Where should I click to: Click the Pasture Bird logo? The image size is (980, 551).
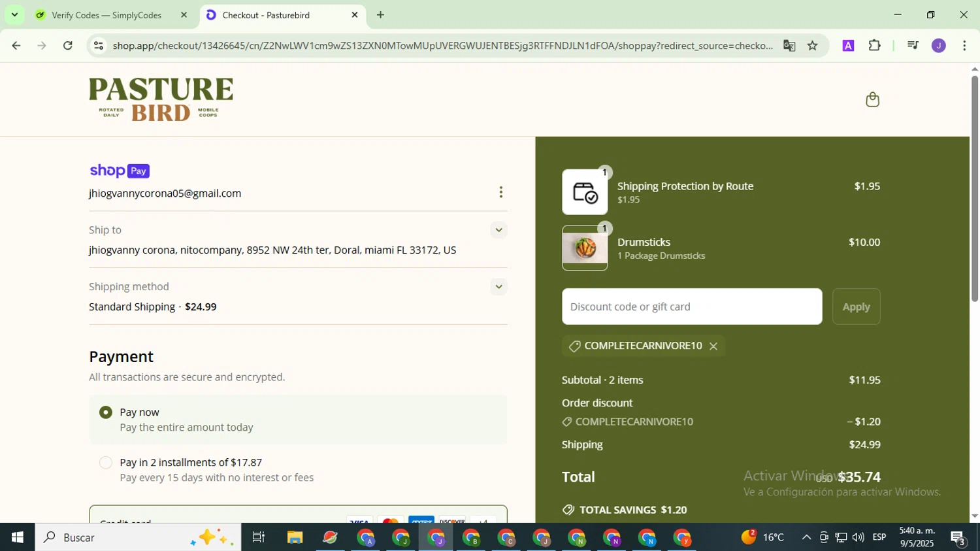click(x=161, y=99)
